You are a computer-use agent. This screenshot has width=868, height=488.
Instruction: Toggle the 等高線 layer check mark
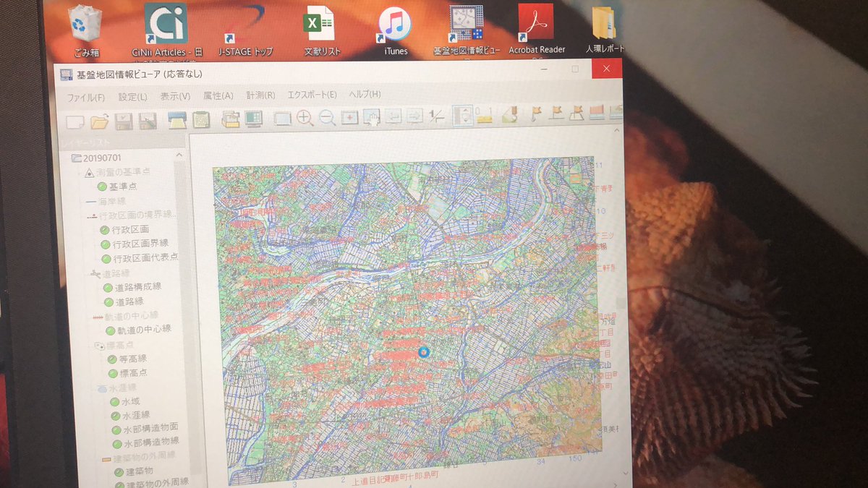tap(112, 359)
